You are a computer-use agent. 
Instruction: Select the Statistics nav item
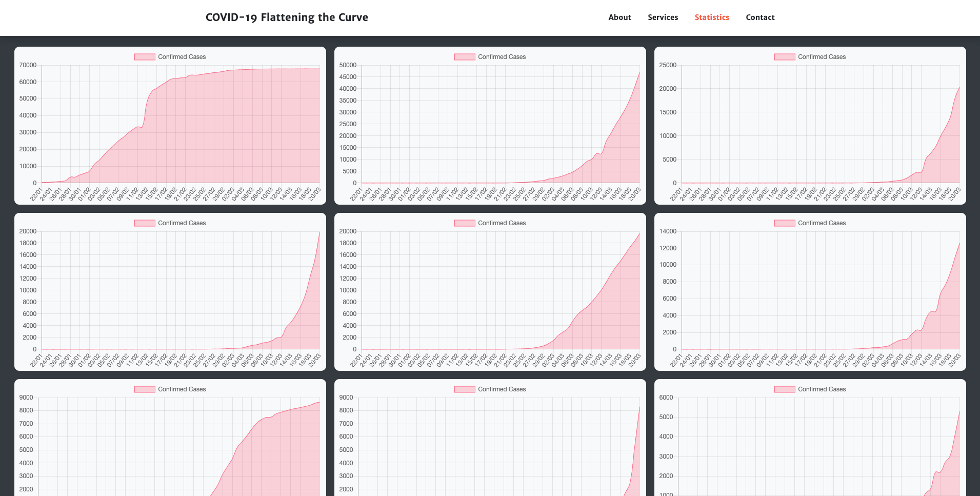point(712,17)
